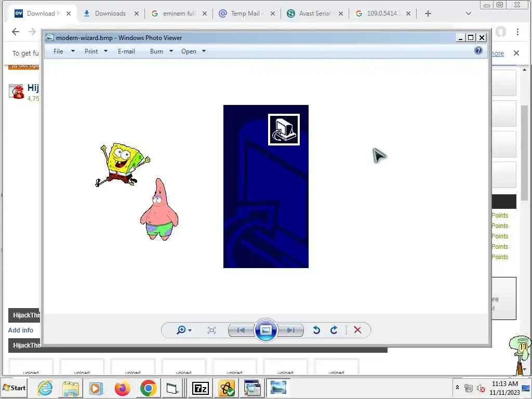
Task: Minimize the Photo Viewer window
Action: tap(460, 37)
